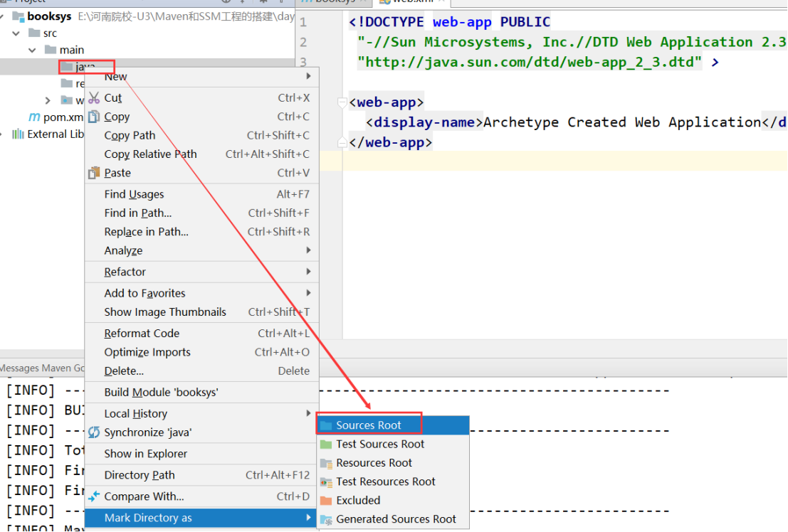
Task: Click the Resources Root folder icon
Action: click(x=326, y=463)
